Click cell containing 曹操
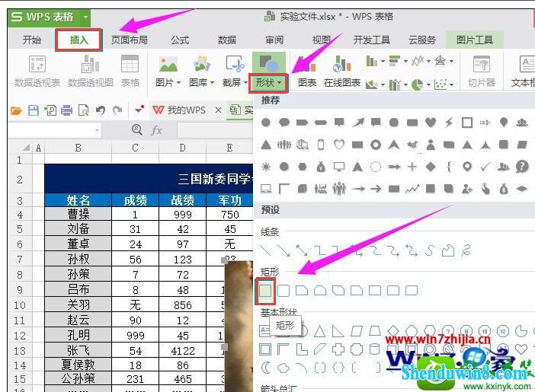Viewport: 535px width, 392px height. point(78,214)
